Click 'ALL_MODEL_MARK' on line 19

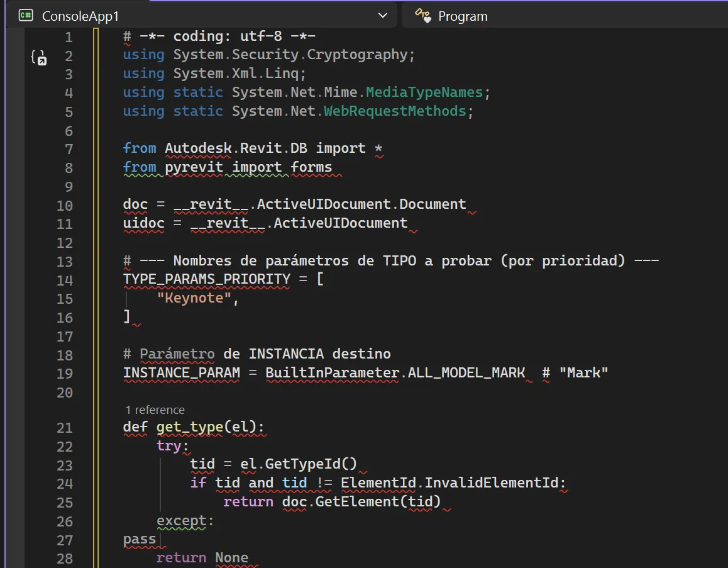pos(466,373)
